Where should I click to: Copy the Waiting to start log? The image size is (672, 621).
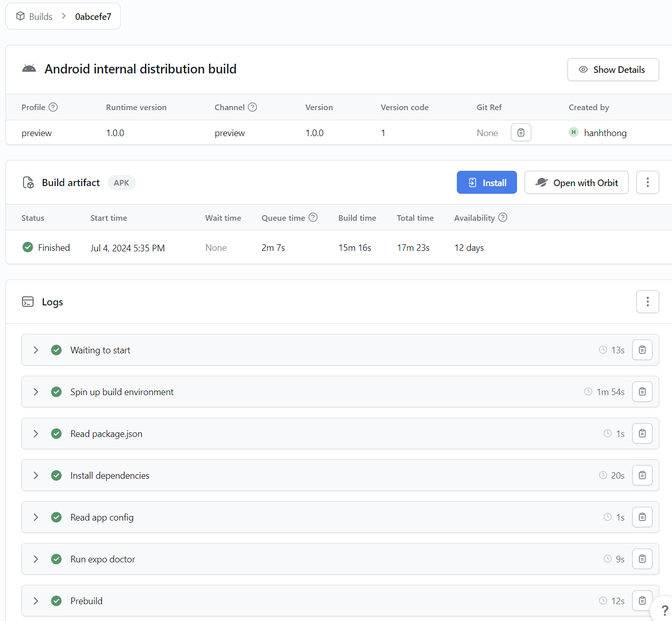click(x=642, y=350)
